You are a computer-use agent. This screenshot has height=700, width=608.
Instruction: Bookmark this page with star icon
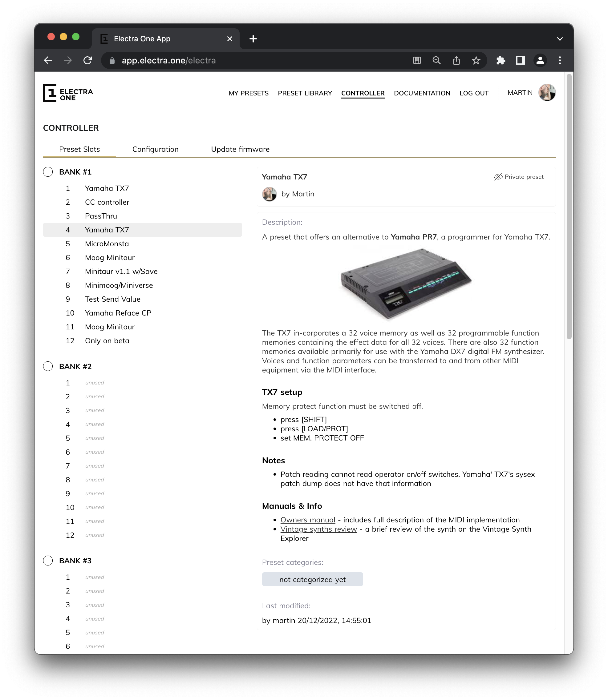click(x=476, y=60)
